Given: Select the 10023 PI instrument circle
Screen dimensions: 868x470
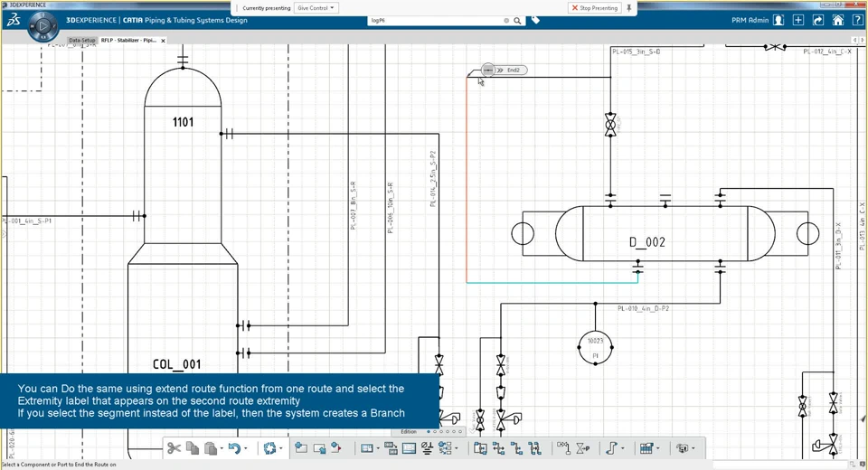Looking at the screenshot, I should [x=595, y=347].
